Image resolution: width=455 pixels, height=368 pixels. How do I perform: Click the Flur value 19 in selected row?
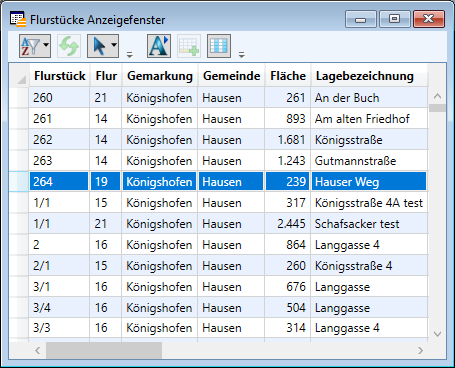106,182
